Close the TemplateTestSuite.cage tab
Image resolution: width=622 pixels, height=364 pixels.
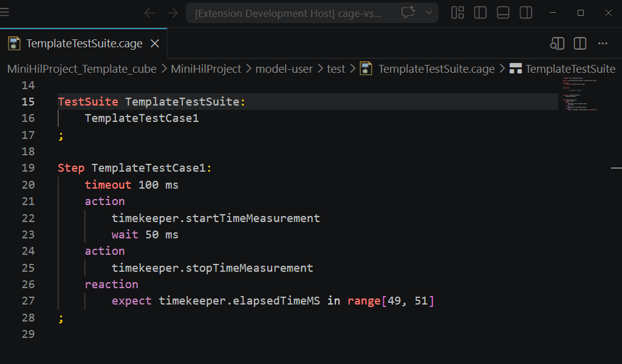tap(155, 43)
